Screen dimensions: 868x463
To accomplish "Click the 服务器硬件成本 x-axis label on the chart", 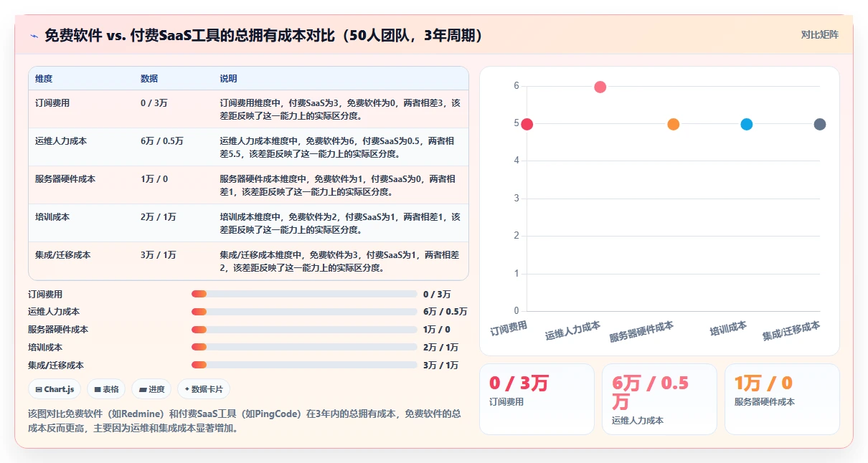I will (x=642, y=332).
